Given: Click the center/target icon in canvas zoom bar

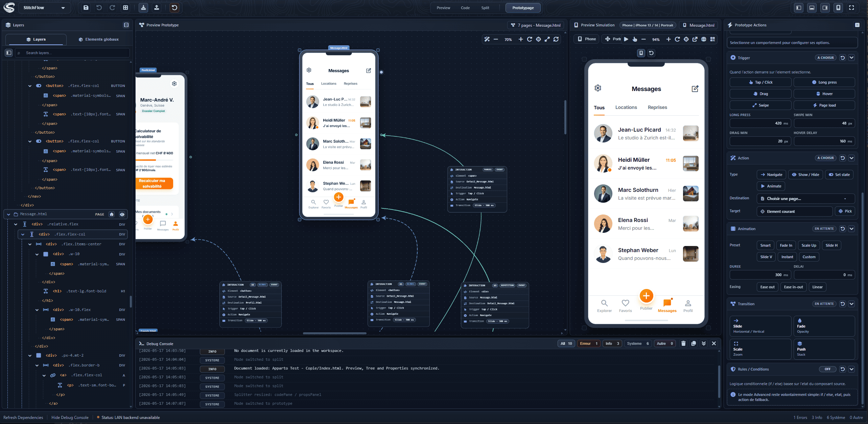Looking at the screenshot, I should click(538, 39).
